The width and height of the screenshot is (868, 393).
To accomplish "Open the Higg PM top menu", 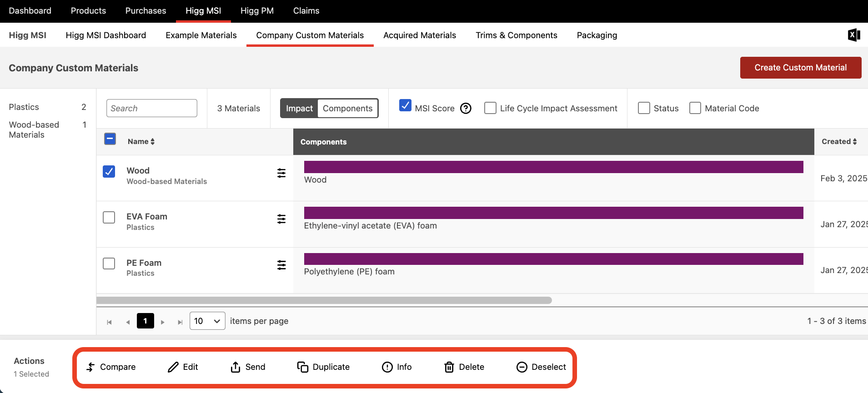I will [x=257, y=10].
